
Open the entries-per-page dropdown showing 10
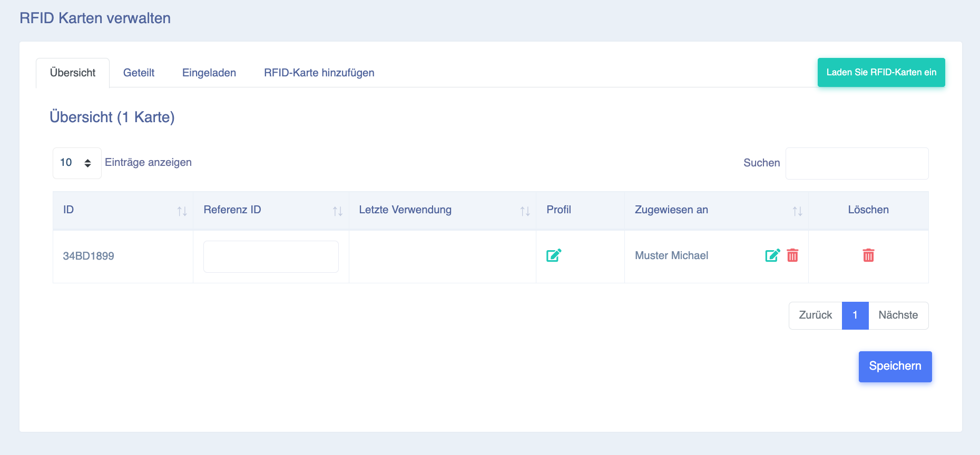click(77, 163)
